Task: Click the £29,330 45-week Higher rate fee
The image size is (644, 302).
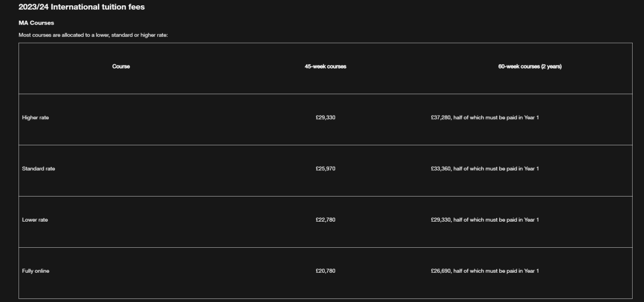Action: click(326, 118)
